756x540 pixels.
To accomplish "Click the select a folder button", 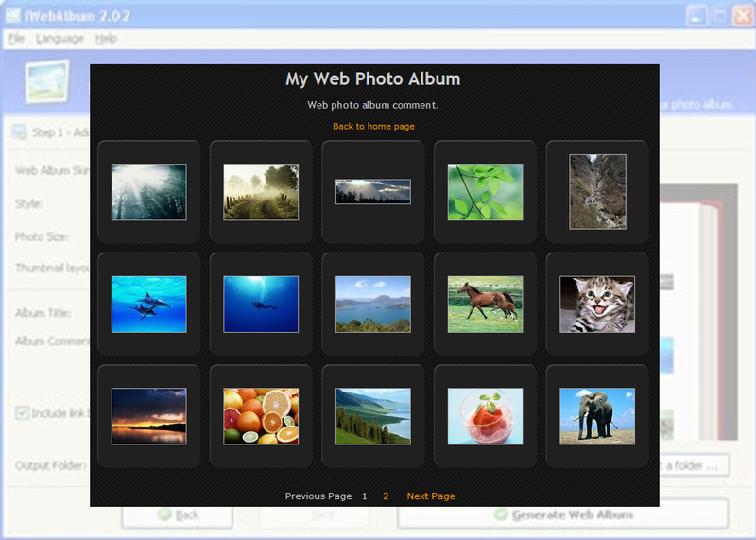I will [x=694, y=465].
